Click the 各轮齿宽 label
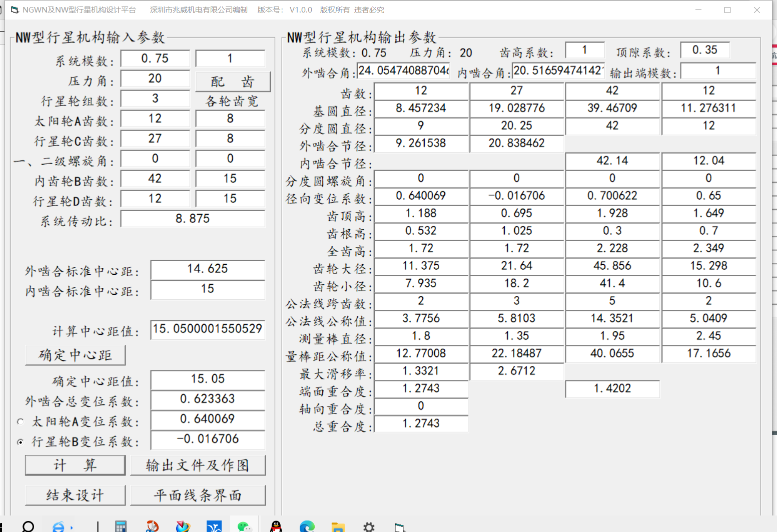 (232, 102)
